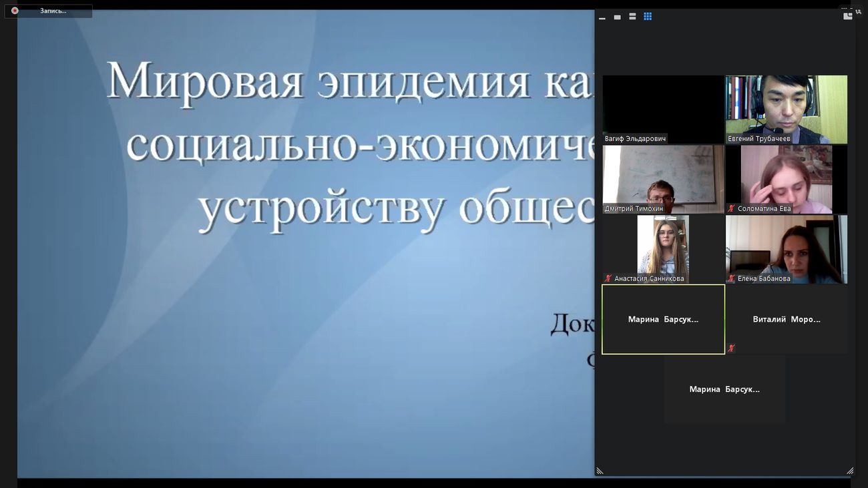Select the highlighted Марина Барсук tile
868x488 pixels.
point(663,319)
